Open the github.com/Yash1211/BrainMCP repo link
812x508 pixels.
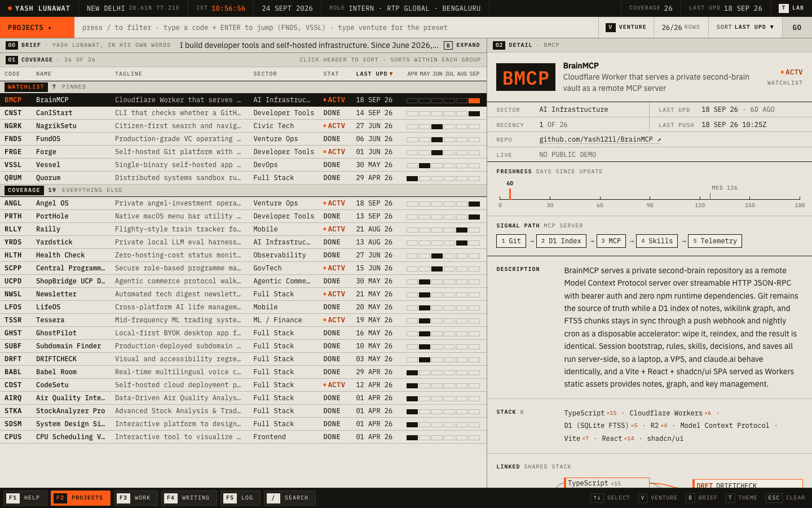[x=600, y=139]
